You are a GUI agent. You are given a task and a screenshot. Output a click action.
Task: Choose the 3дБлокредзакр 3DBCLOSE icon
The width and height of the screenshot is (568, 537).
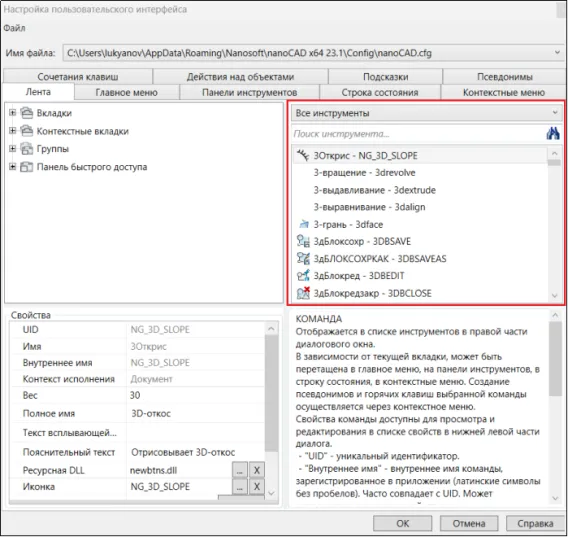coord(303,293)
